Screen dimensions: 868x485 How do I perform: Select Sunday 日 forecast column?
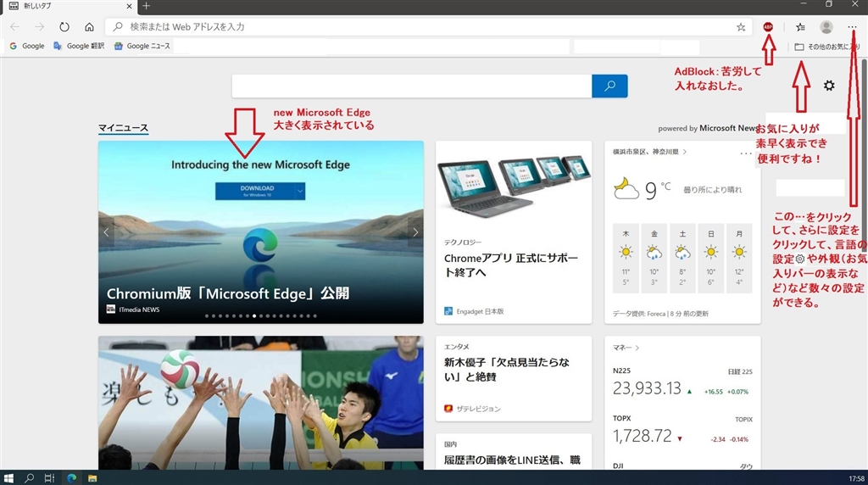(711, 258)
